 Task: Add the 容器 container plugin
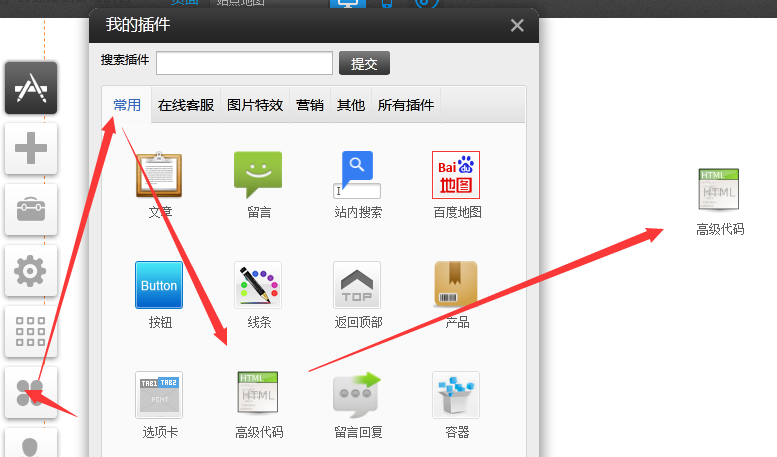click(x=456, y=396)
